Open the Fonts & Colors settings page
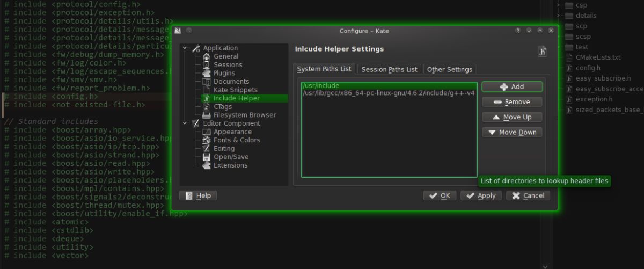The image size is (644, 269). 237,140
